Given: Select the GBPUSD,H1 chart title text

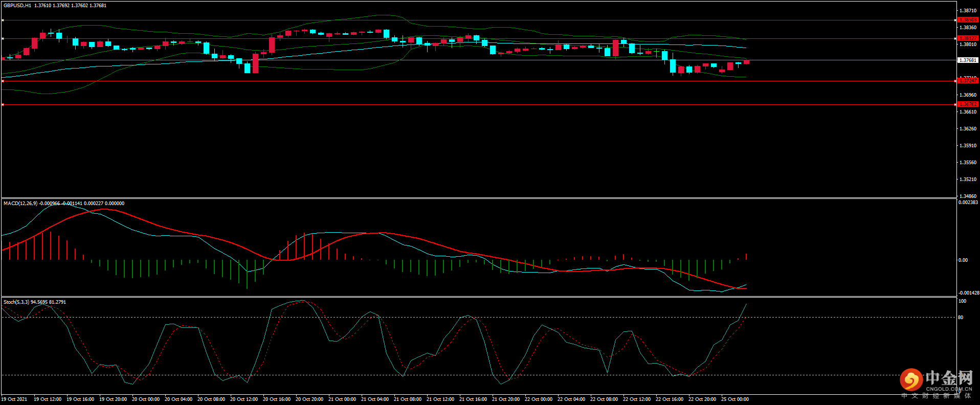Looking at the screenshot, I should coord(17,6).
